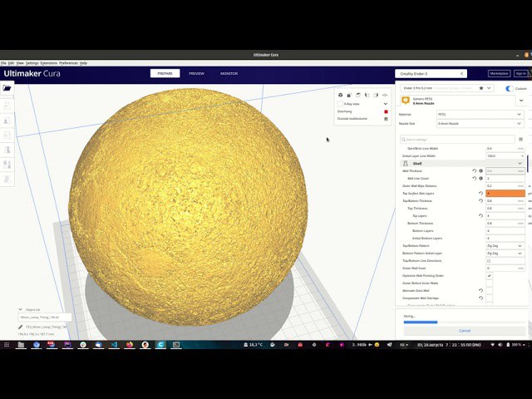This screenshot has height=399, width=532.
Task: Open file with the folder icon
Action: point(7,88)
